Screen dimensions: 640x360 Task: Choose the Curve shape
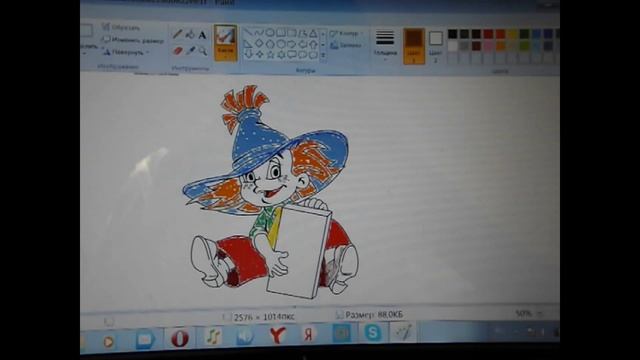click(259, 32)
